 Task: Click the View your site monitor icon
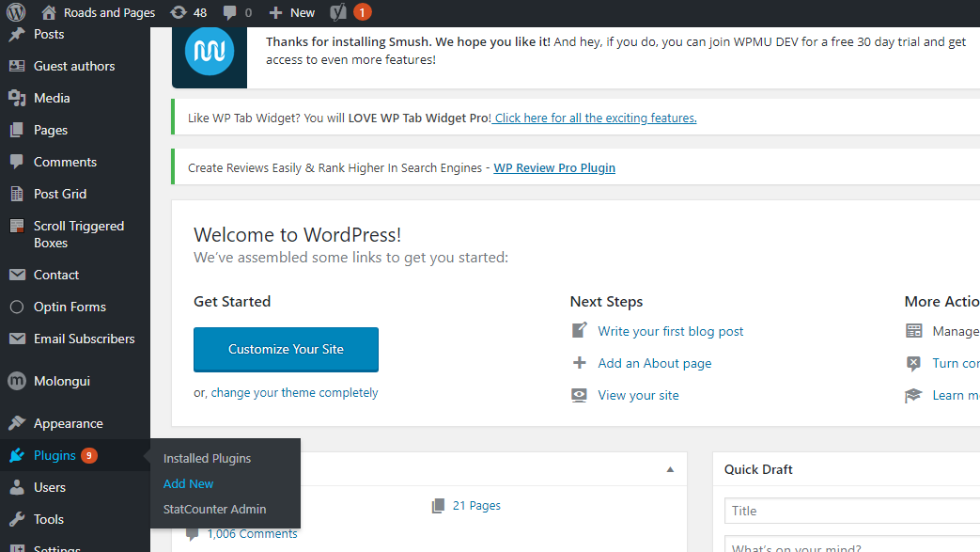click(580, 395)
